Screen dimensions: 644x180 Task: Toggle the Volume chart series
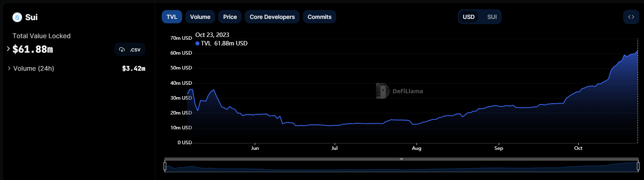pyautogui.click(x=200, y=17)
